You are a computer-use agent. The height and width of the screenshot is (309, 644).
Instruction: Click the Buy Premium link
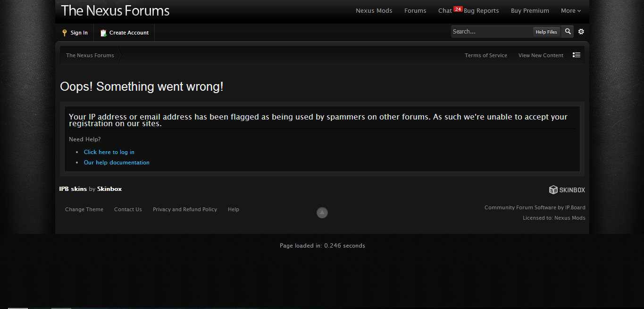pyautogui.click(x=530, y=11)
